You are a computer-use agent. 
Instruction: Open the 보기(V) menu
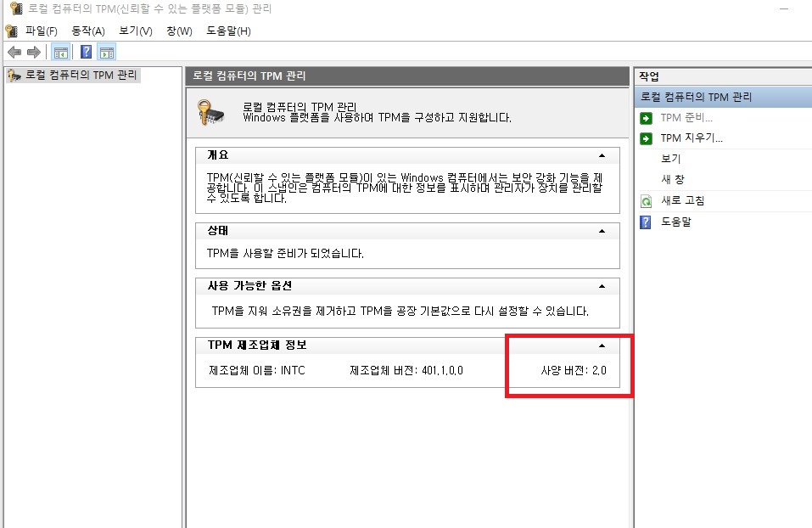pos(135,31)
